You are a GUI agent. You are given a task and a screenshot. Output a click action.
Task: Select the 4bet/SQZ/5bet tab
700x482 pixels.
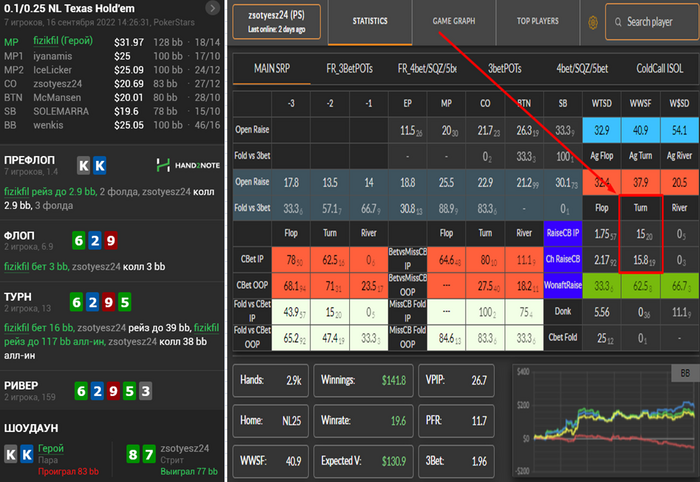[582, 68]
